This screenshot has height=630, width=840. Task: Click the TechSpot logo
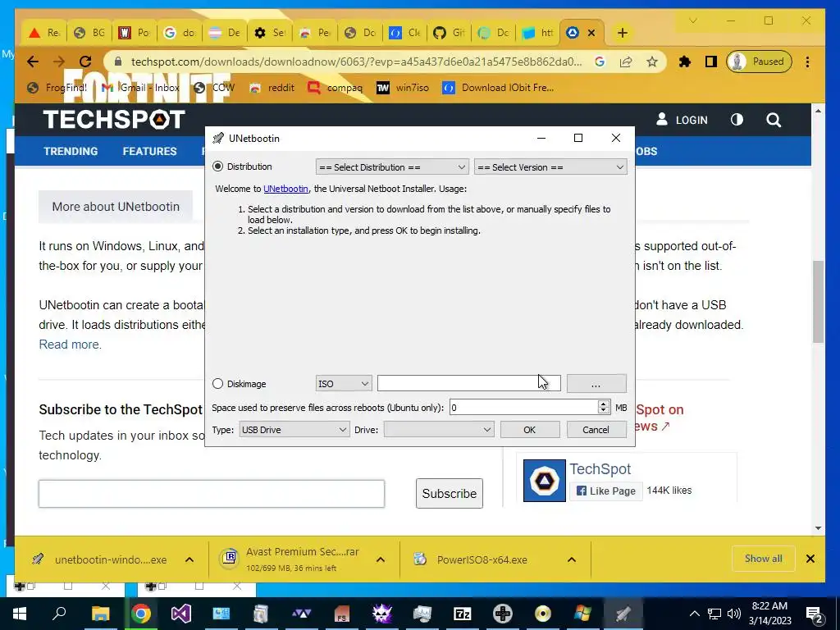(114, 120)
